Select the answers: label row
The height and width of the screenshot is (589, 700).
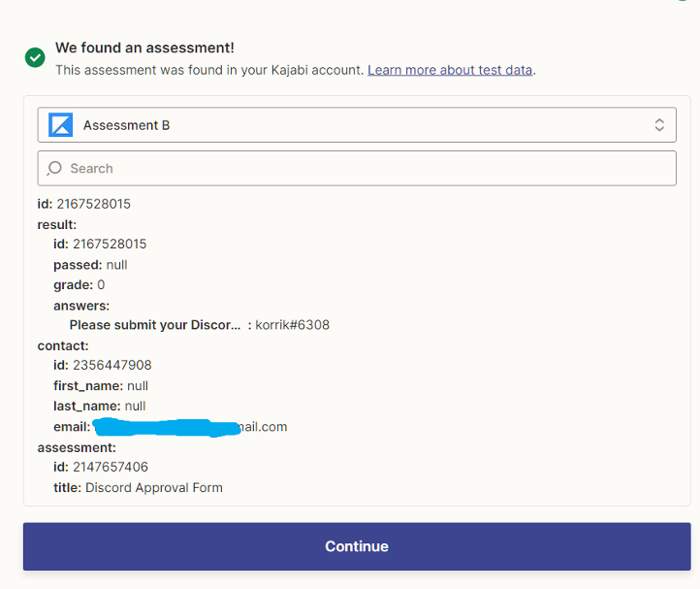81,306
